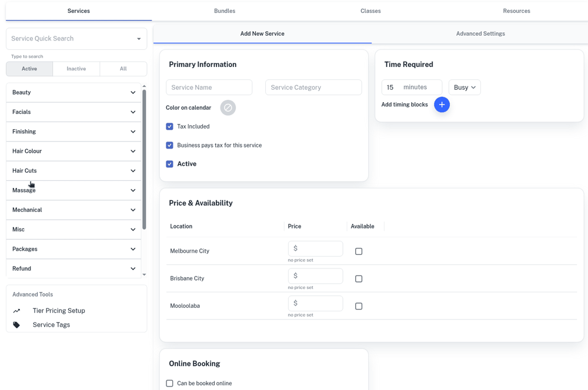Open Tier Pricing Setup link
588x390 pixels.
(x=59, y=311)
